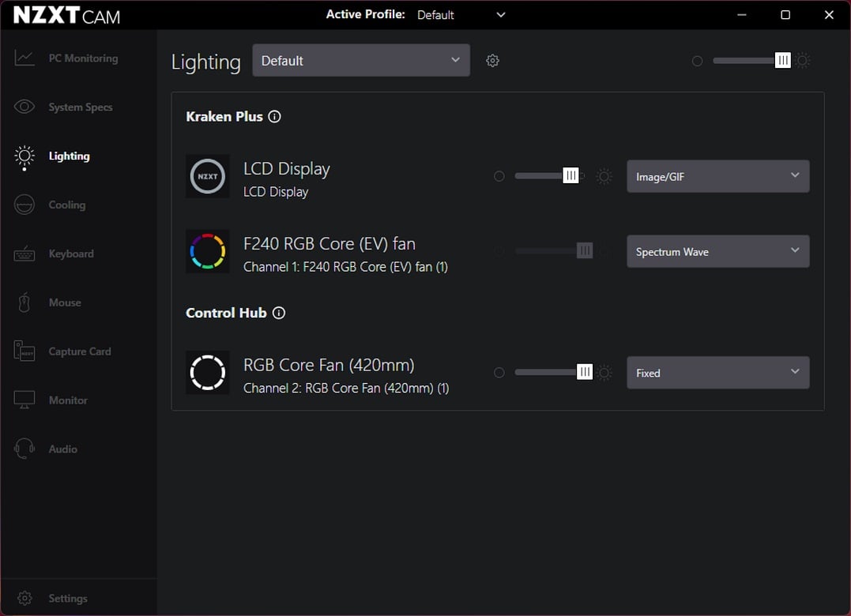The image size is (851, 616).
Task: Click the Capture Card icon in sidebar
Action: tap(24, 351)
